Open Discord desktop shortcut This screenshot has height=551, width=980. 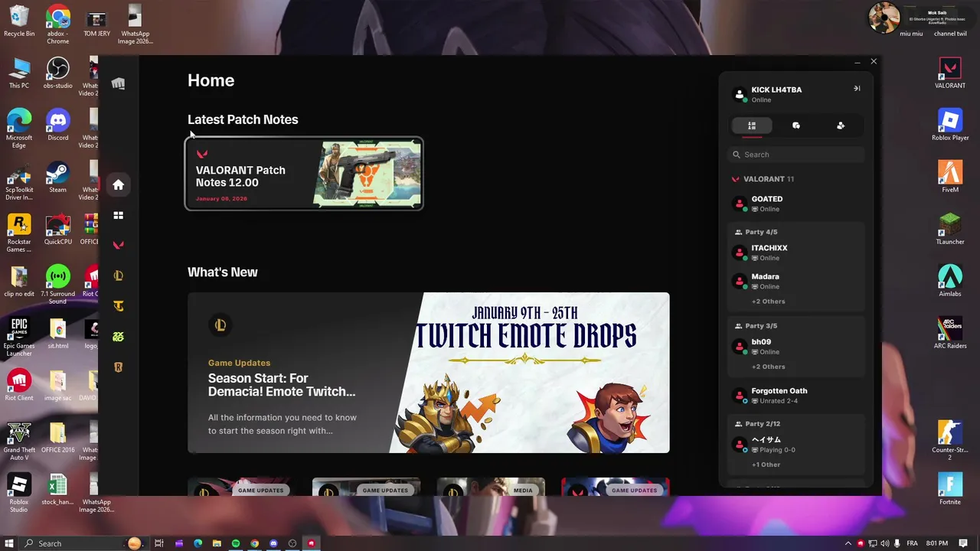pyautogui.click(x=57, y=126)
